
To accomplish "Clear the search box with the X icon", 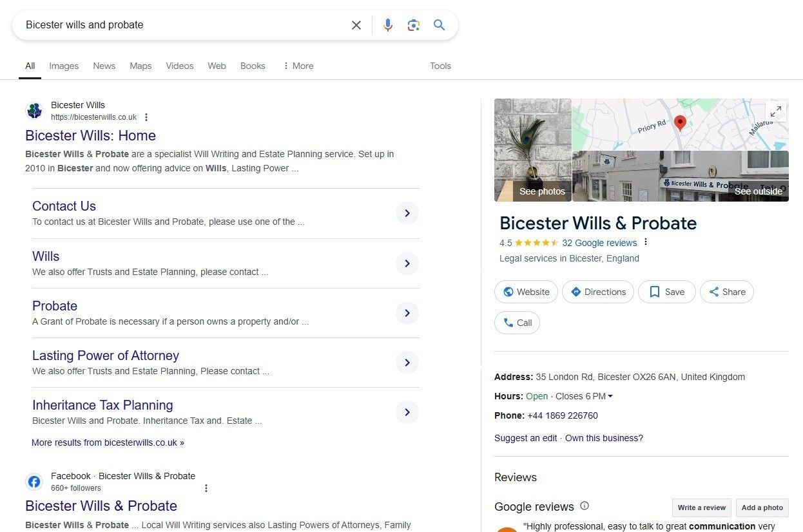I will click(x=356, y=25).
